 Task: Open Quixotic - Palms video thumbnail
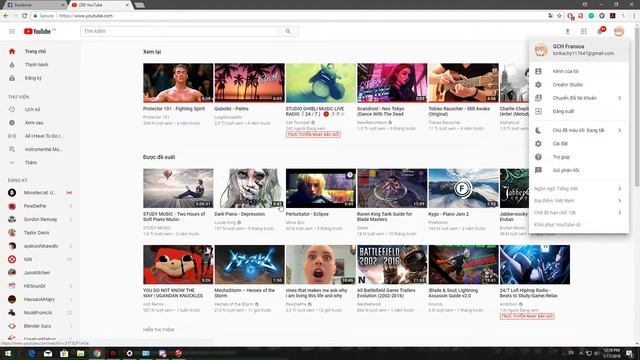pyautogui.click(x=249, y=83)
